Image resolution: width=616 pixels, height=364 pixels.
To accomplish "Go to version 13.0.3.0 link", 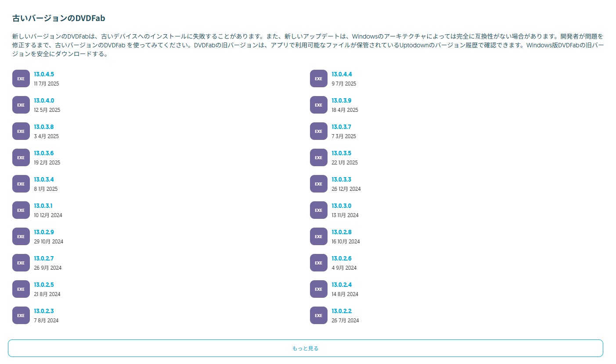I will coord(341,206).
